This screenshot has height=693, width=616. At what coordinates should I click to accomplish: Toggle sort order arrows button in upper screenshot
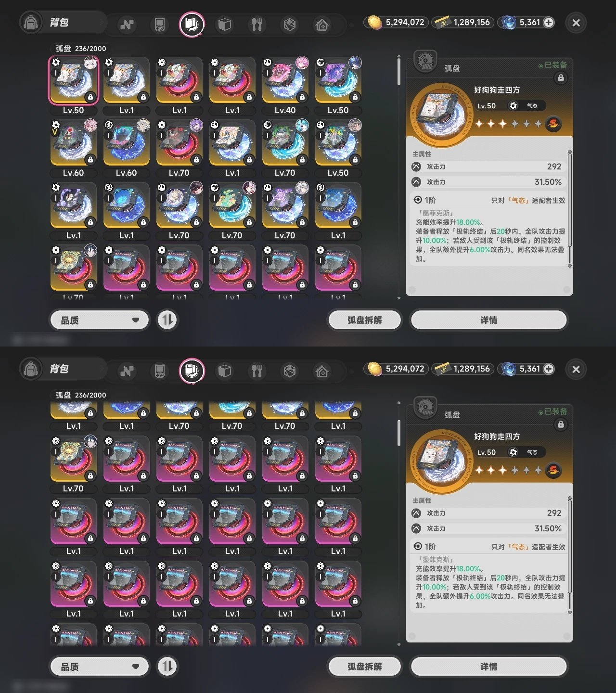click(167, 320)
